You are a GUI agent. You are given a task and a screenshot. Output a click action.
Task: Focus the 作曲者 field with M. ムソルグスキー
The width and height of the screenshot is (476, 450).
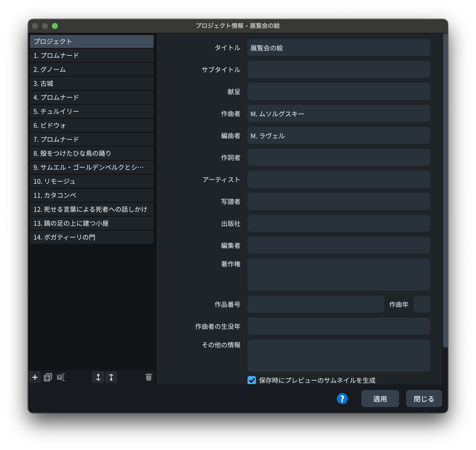click(x=339, y=114)
